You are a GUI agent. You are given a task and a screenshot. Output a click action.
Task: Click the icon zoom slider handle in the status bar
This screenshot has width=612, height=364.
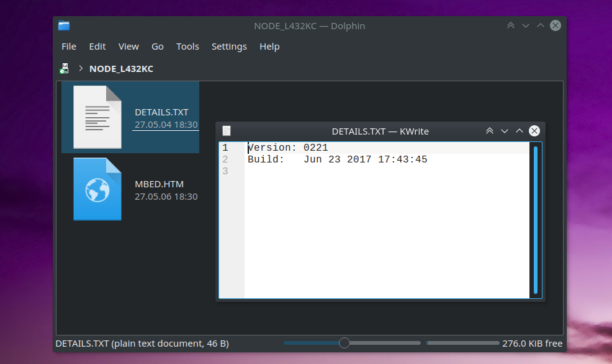click(x=344, y=343)
